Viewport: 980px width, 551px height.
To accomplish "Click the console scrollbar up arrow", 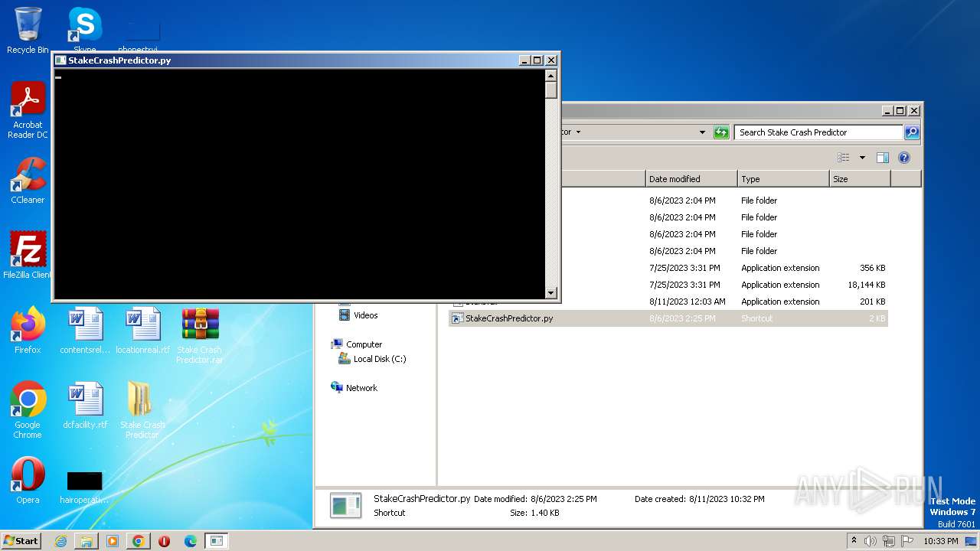I will click(550, 76).
